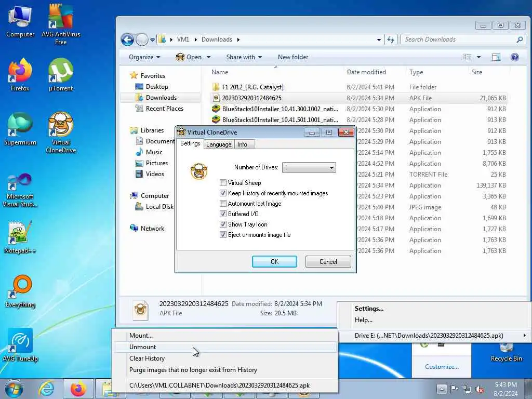
Task: Click the Explorer back navigation arrow
Action: point(127,39)
